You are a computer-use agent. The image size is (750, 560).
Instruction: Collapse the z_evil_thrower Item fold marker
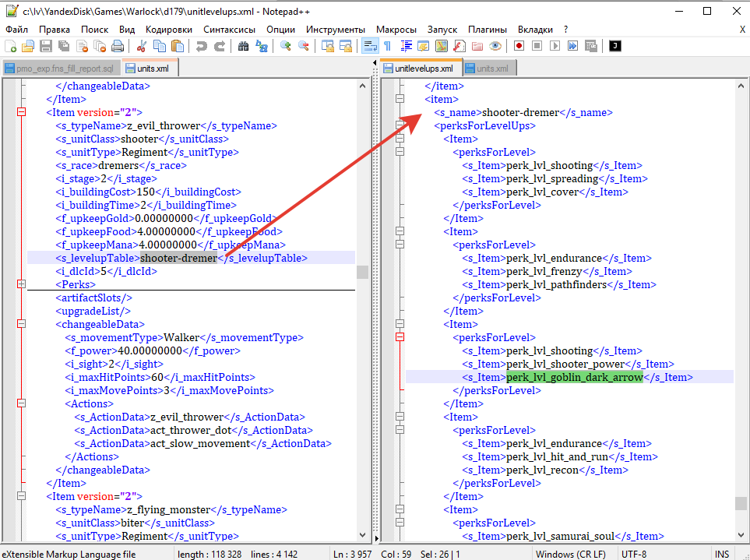tap(21, 113)
